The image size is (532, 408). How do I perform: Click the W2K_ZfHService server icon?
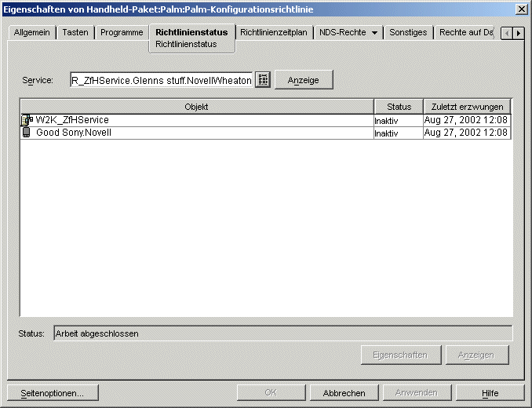coord(27,120)
